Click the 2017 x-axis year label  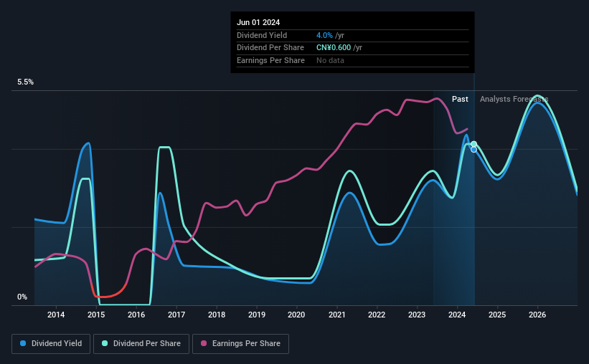[x=176, y=315]
